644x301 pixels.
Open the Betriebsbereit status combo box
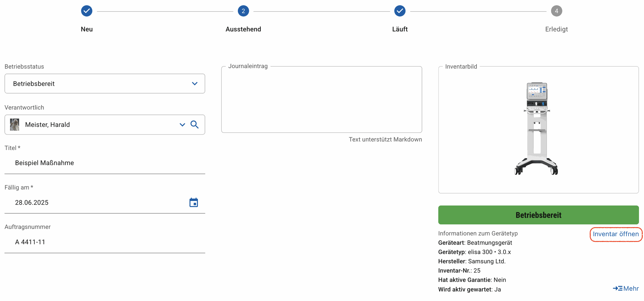[105, 84]
